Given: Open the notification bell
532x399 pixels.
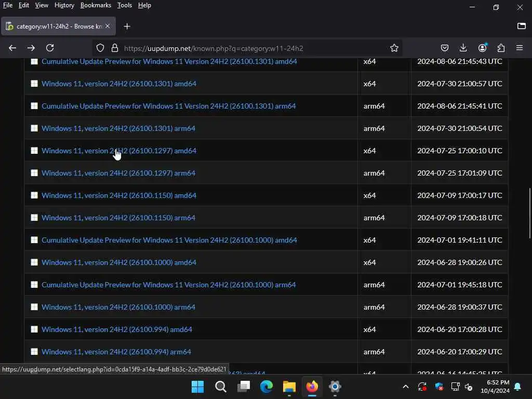Looking at the screenshot, I should coord(518,387).
